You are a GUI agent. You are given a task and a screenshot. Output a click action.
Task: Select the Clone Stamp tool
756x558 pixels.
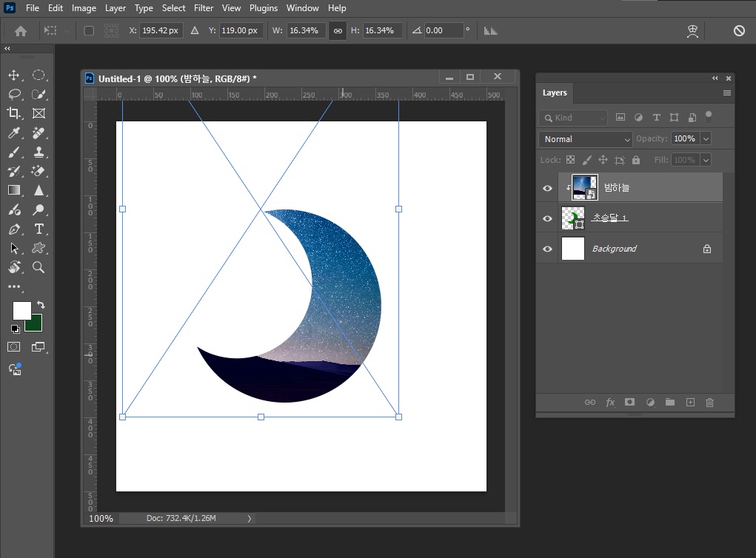[x=39, y=152]
